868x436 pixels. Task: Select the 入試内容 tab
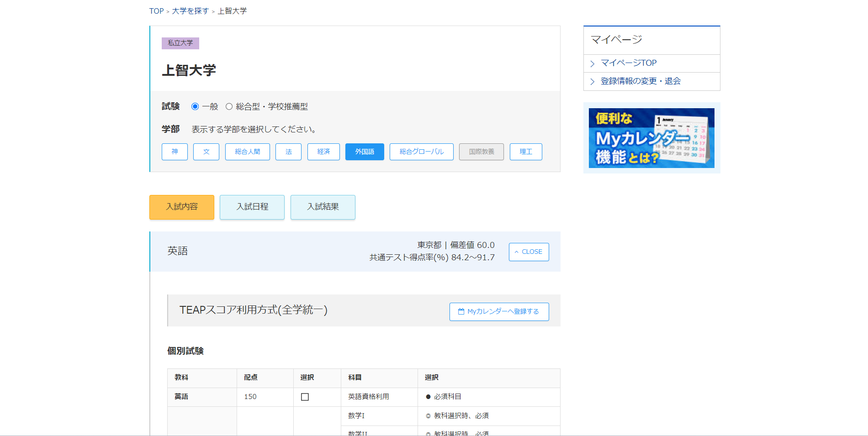pos(182,207)
